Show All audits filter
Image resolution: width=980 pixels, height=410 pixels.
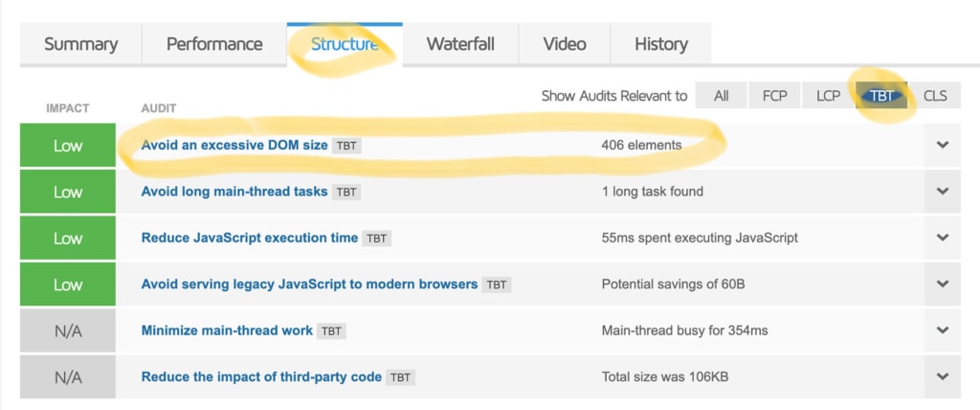point(722,96)
